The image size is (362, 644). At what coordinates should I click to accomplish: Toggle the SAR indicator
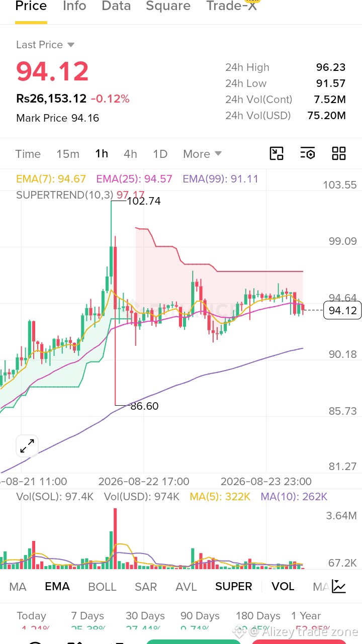146,587
